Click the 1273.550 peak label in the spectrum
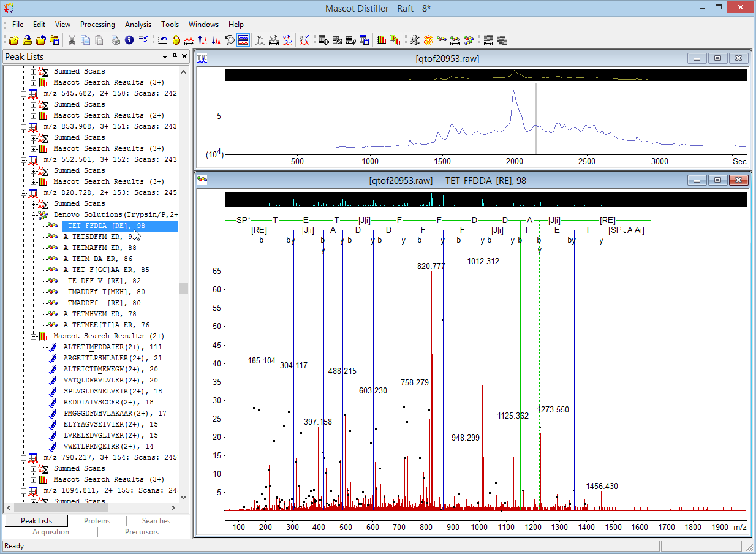 (553, 409)
